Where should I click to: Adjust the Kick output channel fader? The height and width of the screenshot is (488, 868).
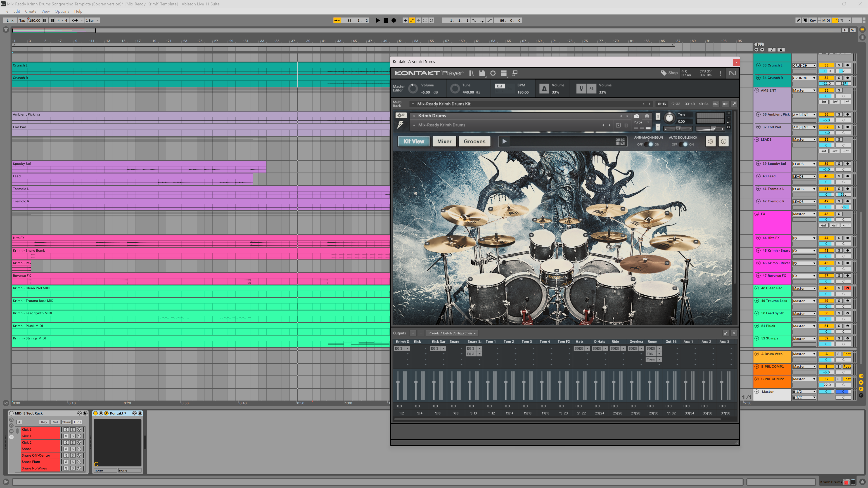coord(416,382)
